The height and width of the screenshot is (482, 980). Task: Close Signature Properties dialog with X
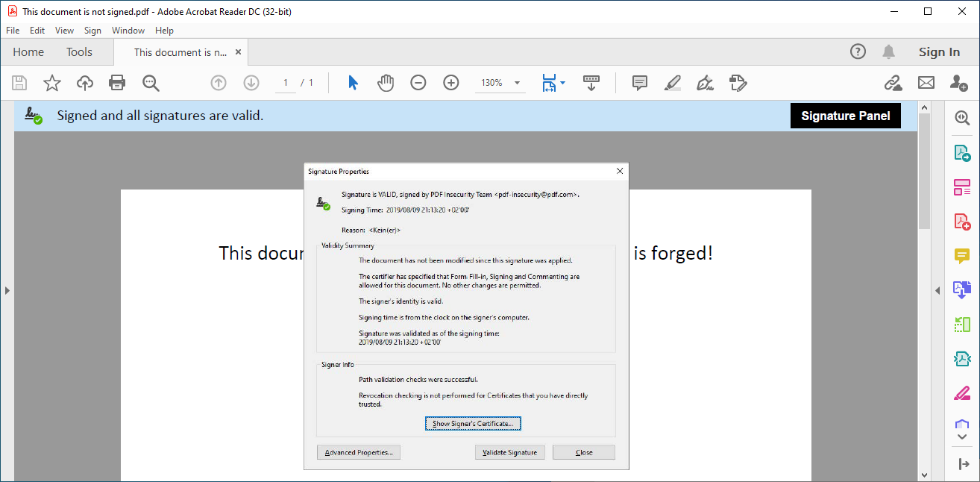point(619,172)
